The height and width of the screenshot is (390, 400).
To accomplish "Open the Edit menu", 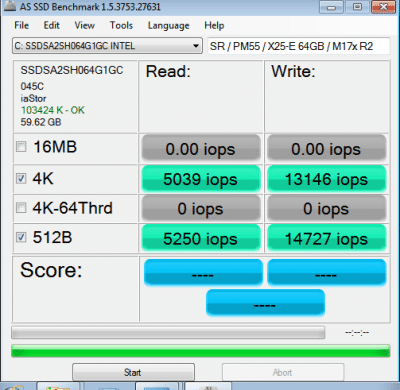I will click(x=51, y=25).
